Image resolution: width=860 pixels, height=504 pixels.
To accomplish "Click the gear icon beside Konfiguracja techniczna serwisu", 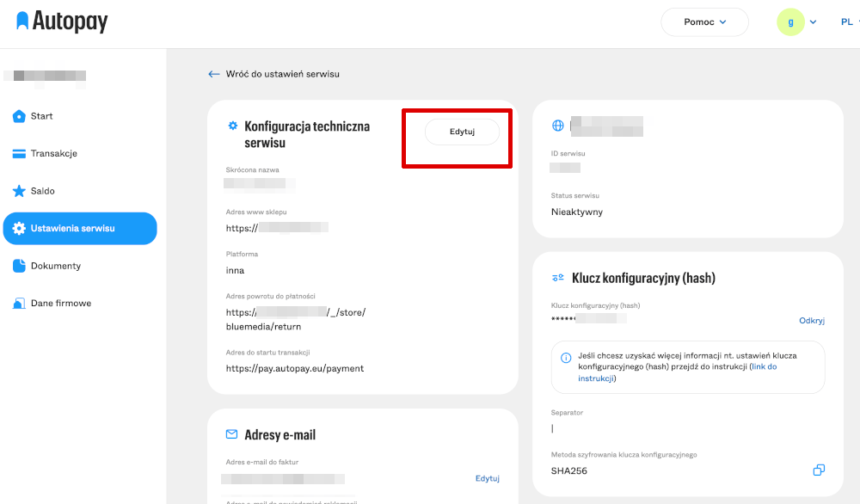I will point(232,126).
